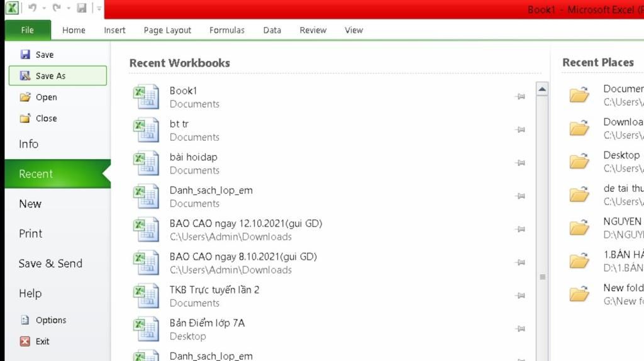Open the Print section
Image resolution: width=644 pixels, height=361 pixels.
pos(57,233)
